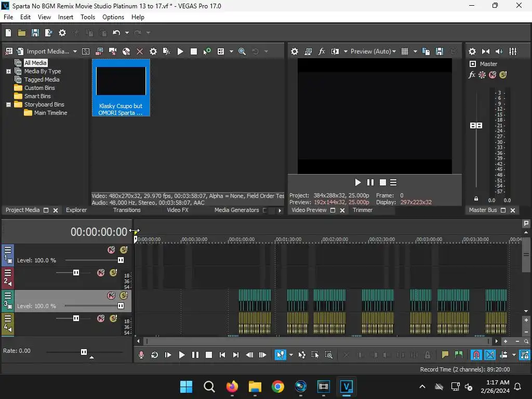Open Mixing Console icon in Master Bus
This screenshot has height=399, width=532.
click(513, 51)
